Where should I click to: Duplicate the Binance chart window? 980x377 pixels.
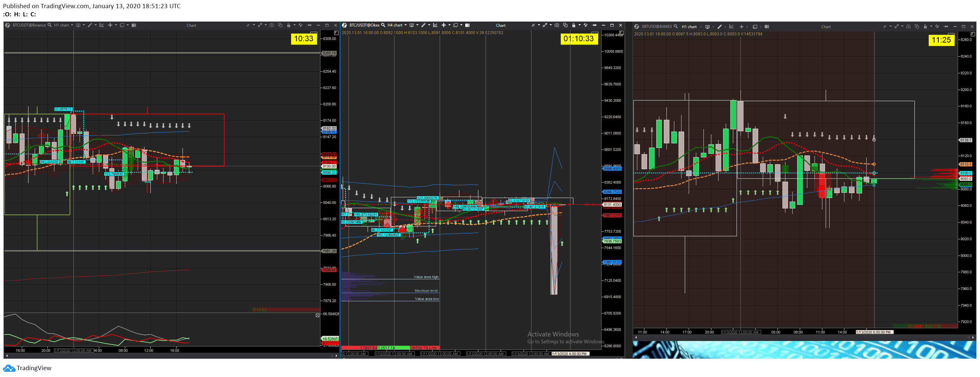pyautogui.click(x=280, y=25)
